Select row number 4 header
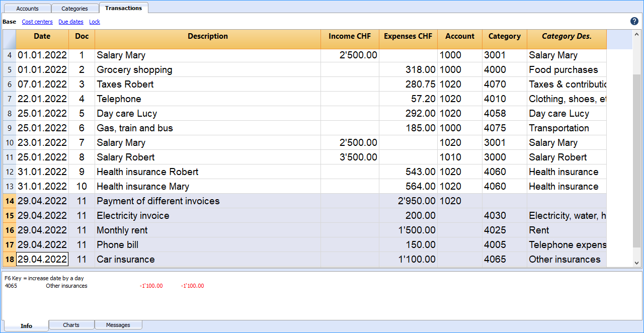 coord(10,55)
